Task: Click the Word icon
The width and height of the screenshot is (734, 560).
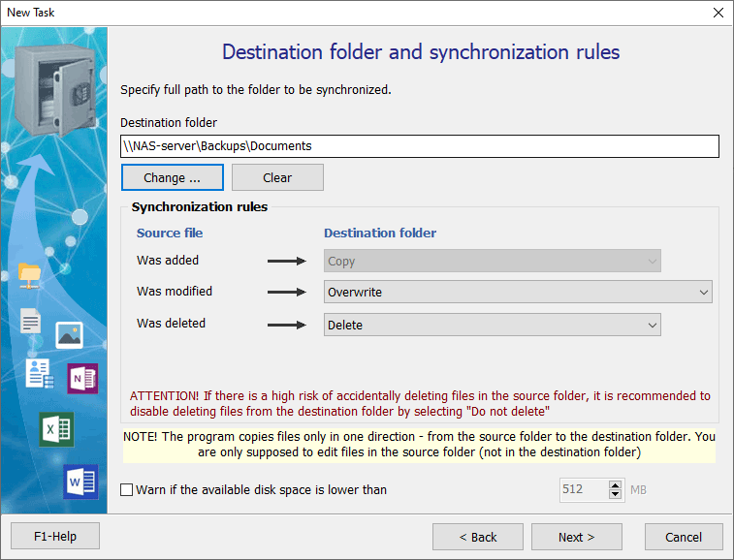Action: (x=81, y=482)
